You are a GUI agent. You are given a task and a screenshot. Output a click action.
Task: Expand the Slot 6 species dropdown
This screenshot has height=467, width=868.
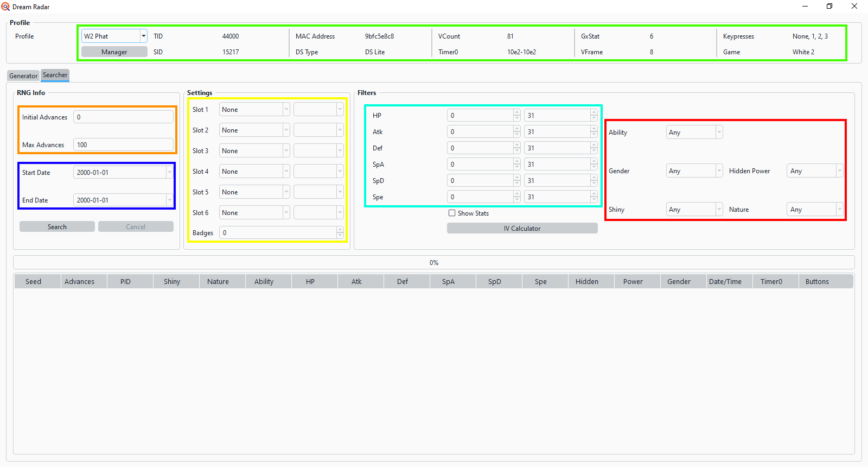coord(254,213)
